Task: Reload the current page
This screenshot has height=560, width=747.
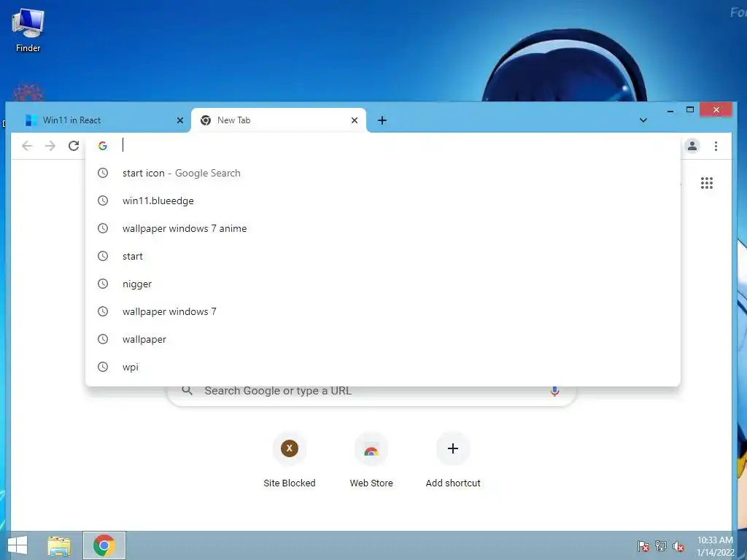Action: coord(74,146)
